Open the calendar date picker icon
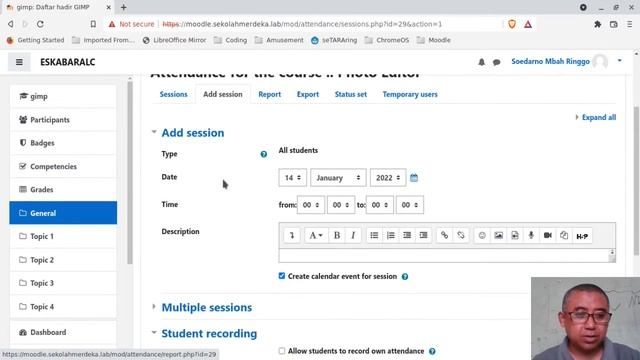 [x=414, y=178]
